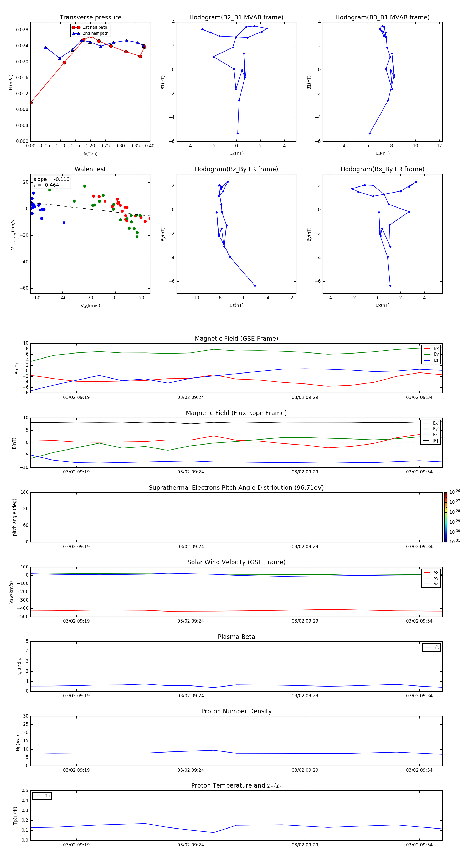Click the "Hodogram(B2_B1 MVAB frame)" title
The height and width of the screenshot is (868, 473).
click(236, 18)
